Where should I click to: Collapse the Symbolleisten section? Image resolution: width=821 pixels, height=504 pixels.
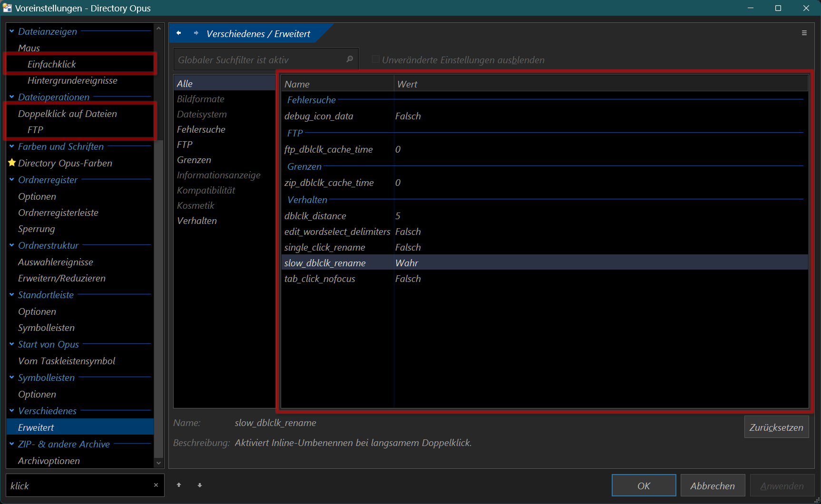coord(12,378)
